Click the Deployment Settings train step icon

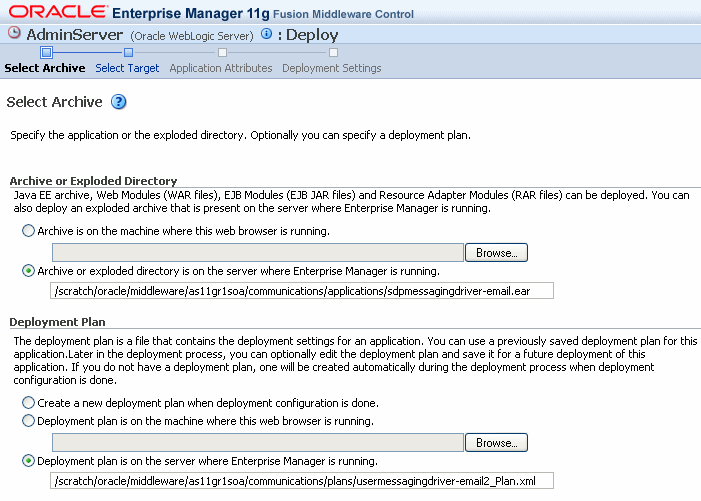[333, 52]
